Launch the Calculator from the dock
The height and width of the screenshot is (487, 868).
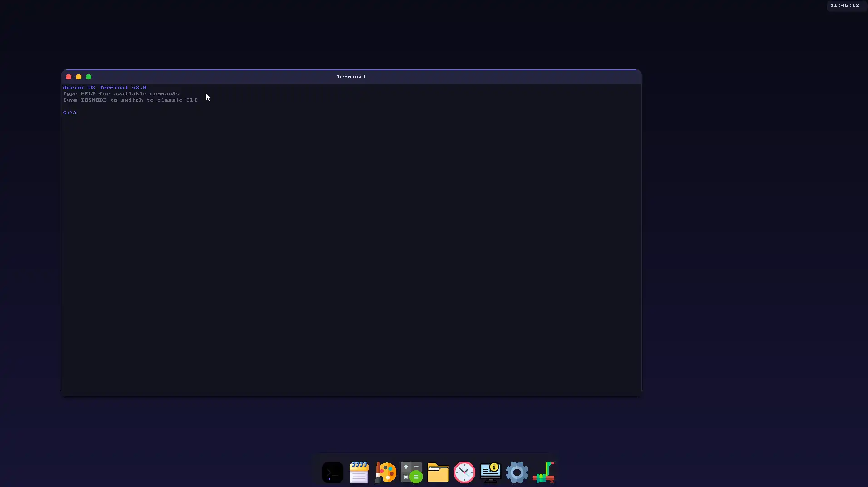411,472
